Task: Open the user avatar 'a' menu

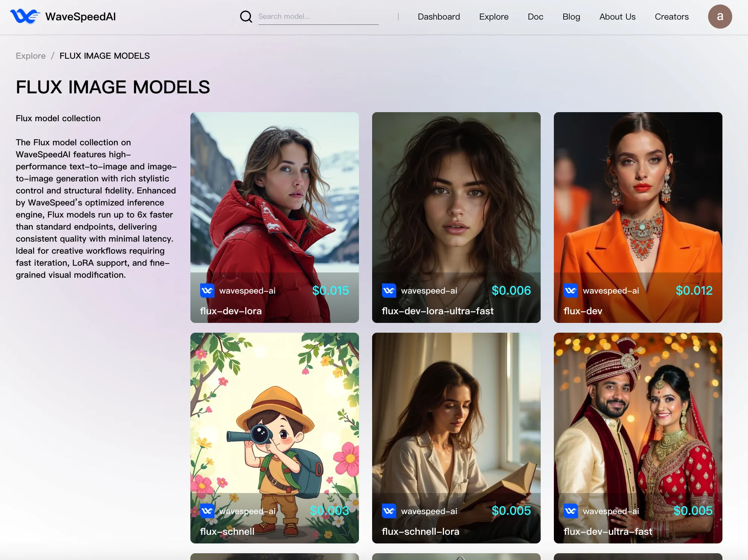Action: [720, 17]
